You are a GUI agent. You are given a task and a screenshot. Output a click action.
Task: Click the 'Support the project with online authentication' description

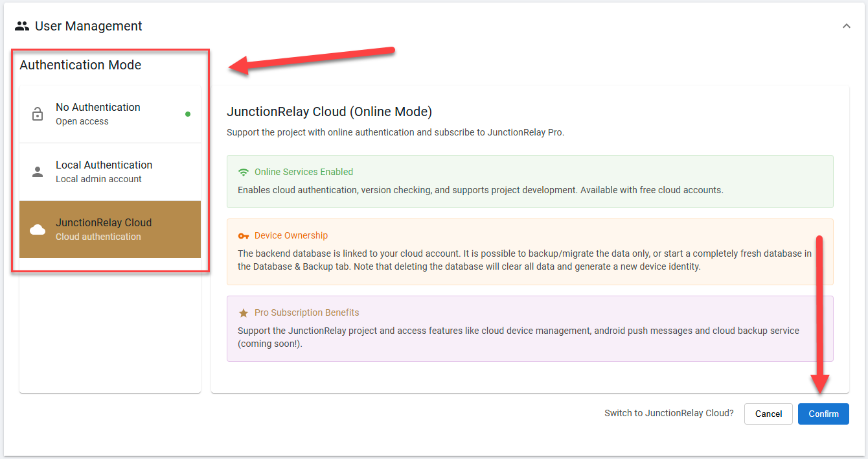[396, 132]
